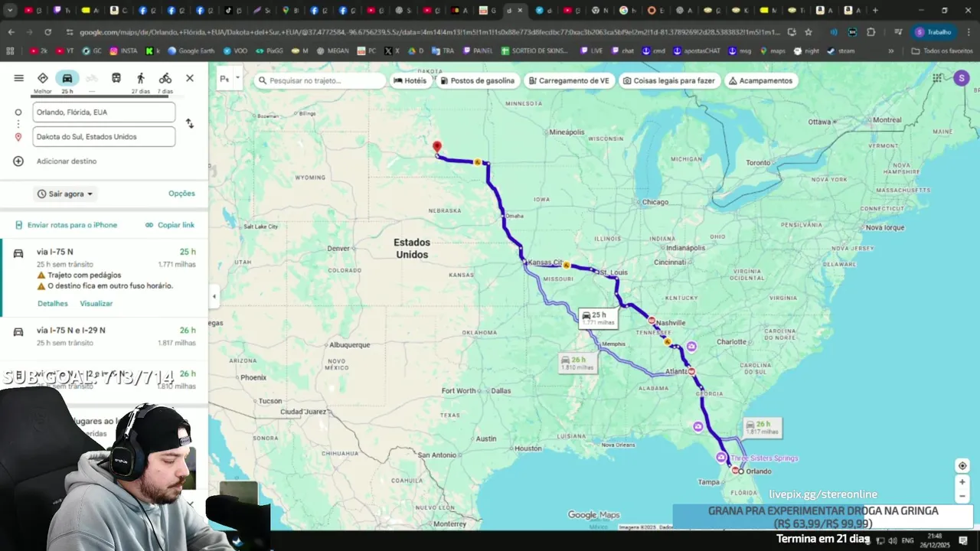Image resolution: width=980 pixels, height=551 pixels.
Task: Open a new browser tab
Action: [875, 11]
